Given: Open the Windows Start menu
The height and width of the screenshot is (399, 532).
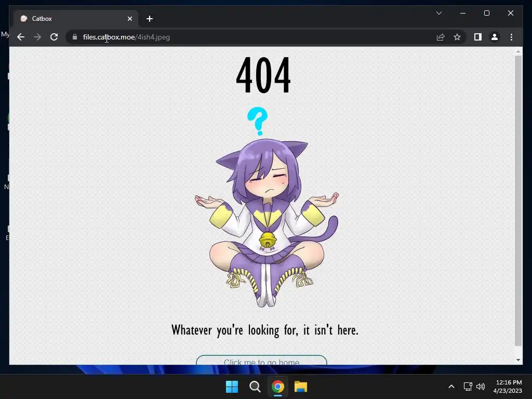Looking at the screenshot, I should [x=232, y=387].
